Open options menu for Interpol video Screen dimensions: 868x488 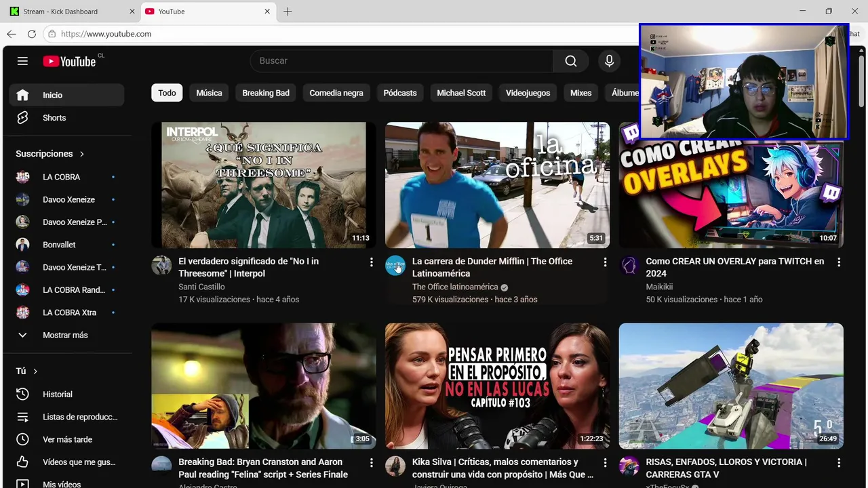coord(371,262)
